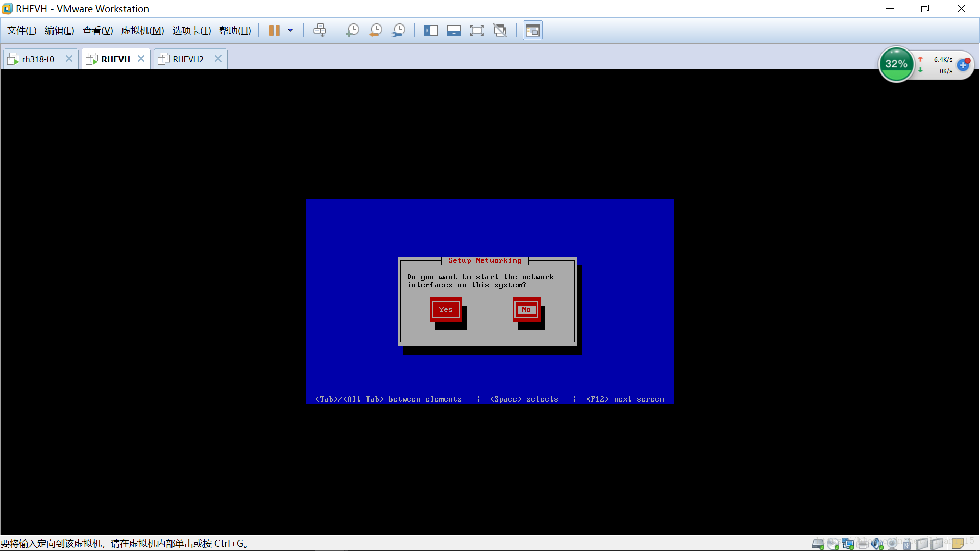This screenshot has height=551, width=980.
Task: Click the printer status icon
Action: (x=863, y=544)
